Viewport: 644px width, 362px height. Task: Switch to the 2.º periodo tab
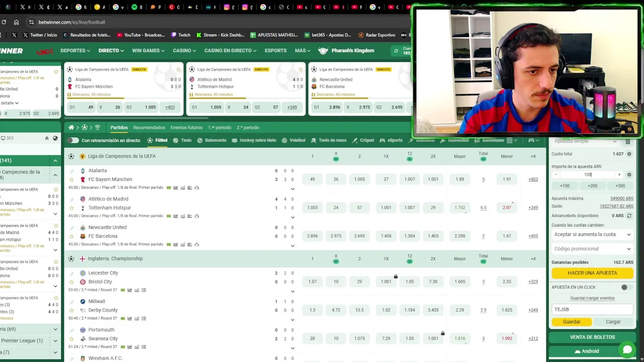click(x=248, y=128)
